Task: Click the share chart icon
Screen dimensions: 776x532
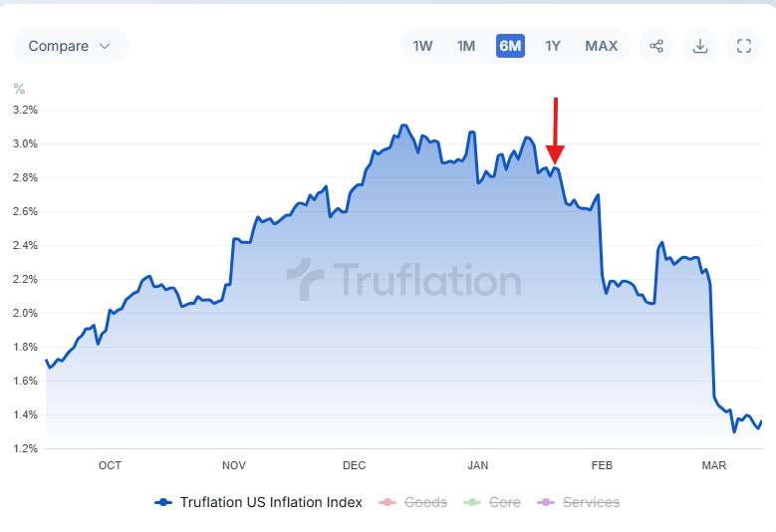Action: pyautogui.click(x=656, y=46)
